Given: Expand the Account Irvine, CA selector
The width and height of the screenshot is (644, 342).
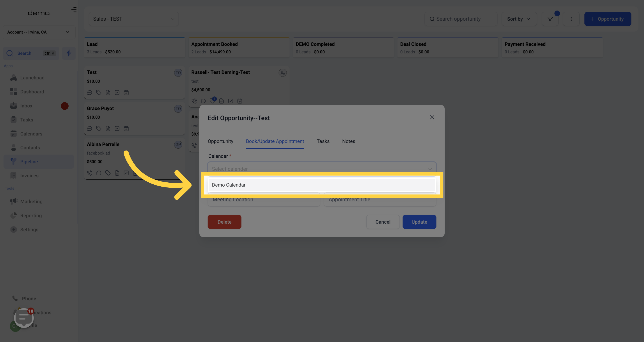Looking at the screenshot, I should pyautogui.click(x=39, y=32).
